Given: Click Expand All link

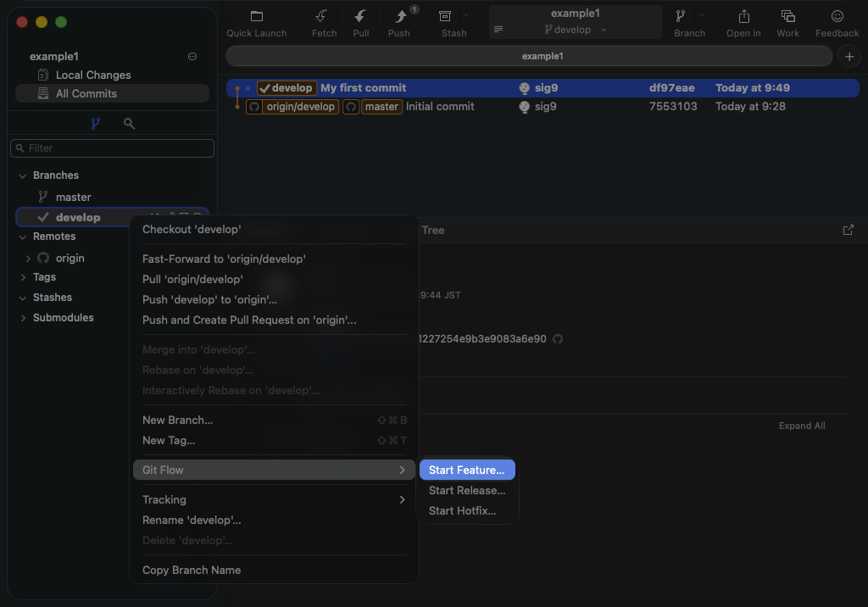Looking at the screenshot, I should (801, 426).
